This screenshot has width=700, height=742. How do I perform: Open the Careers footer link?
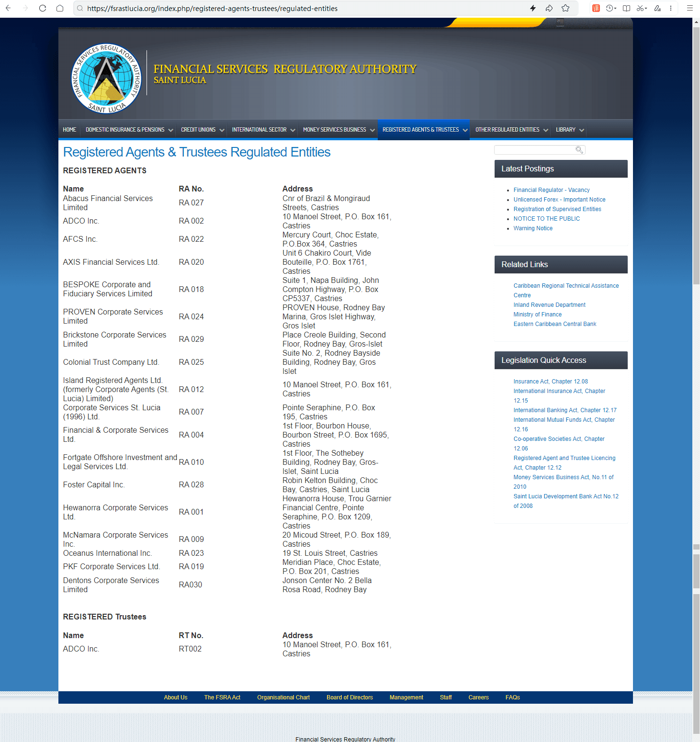[478, 697]
